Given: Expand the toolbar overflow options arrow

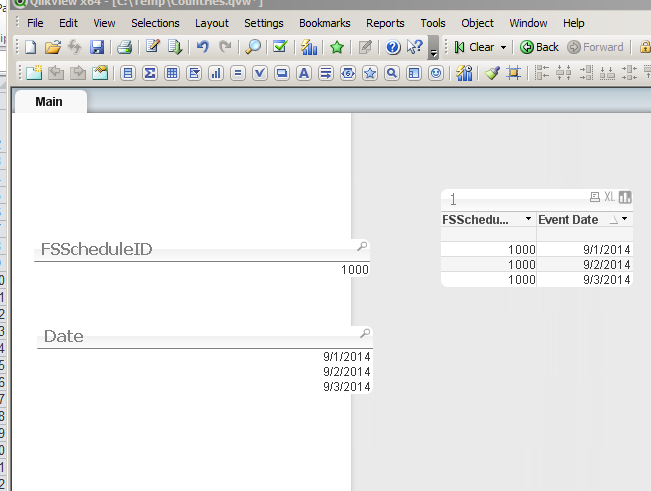Looking at the screenshot, I should coord(433,47).
